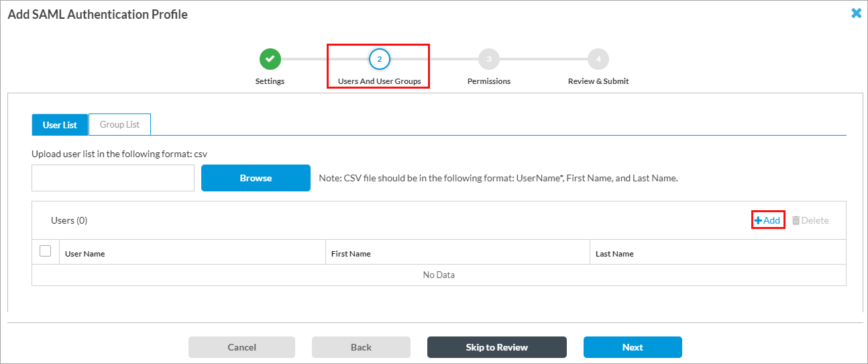The width and height of the screenshot is (868, 364).
Task: Select step 2 circle in wizard
Action: click(379, 59)
